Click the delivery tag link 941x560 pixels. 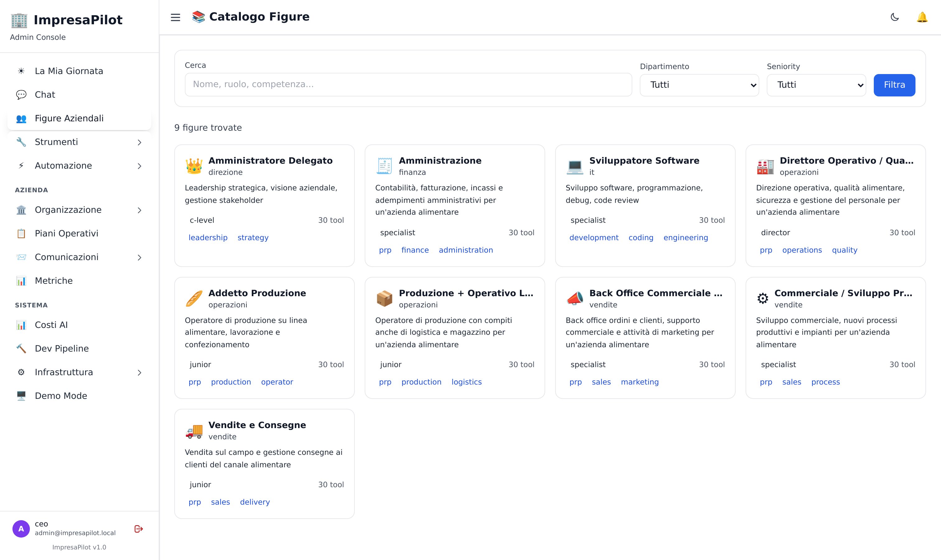pos(255,502)
